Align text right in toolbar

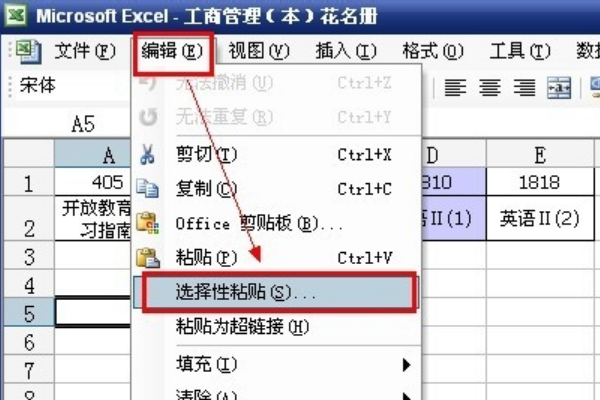[x=524, y=87]
